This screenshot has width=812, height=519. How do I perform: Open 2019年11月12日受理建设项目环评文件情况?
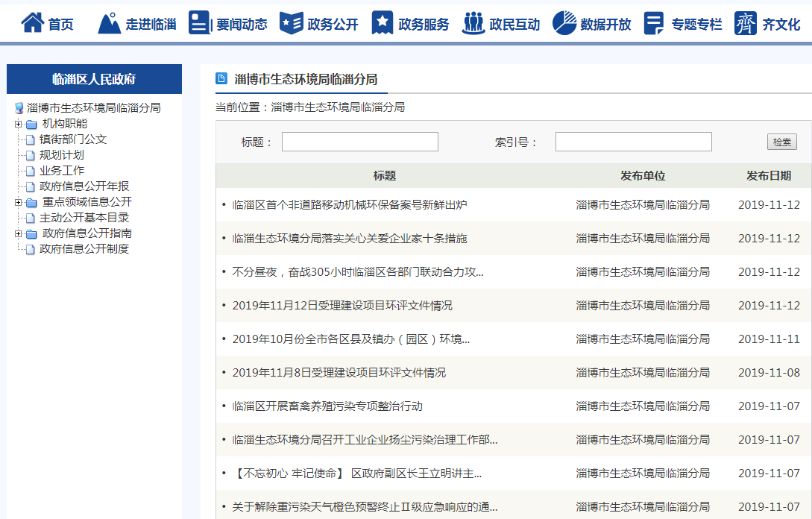pyautogui.click(x=342, y=306)
